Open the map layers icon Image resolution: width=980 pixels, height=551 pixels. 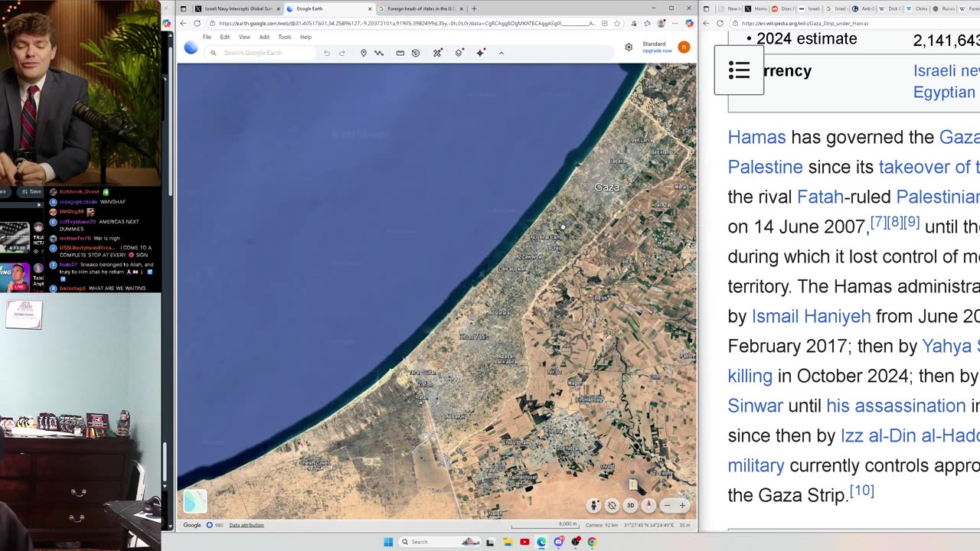[x=459, y=53]
